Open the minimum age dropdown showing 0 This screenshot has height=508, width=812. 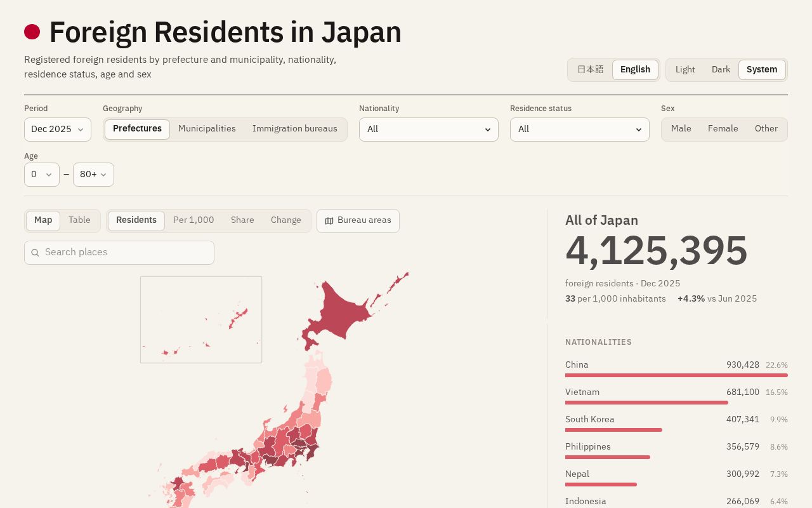coord(42,175)
